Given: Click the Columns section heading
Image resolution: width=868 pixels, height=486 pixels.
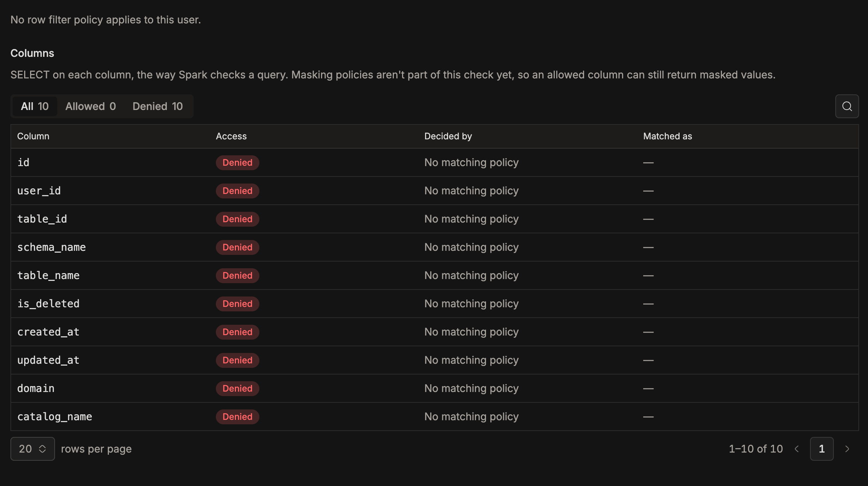Looking at the screenshot, I should [32, 53].
